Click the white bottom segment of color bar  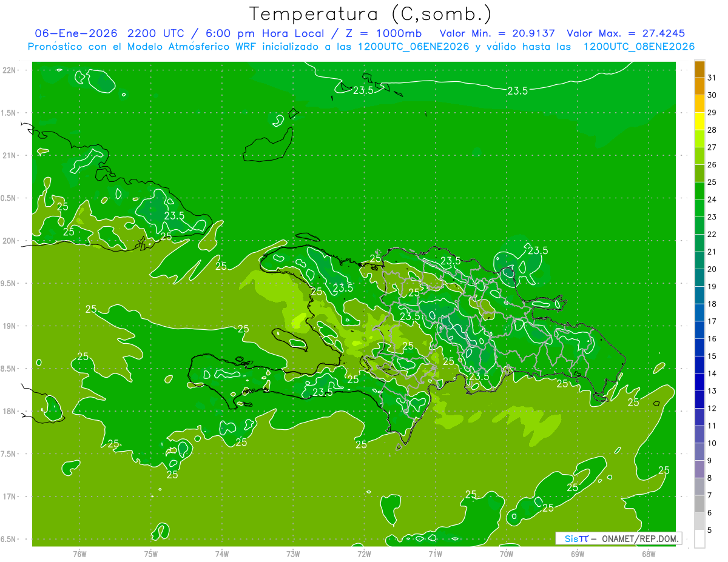tap(699, 538)
